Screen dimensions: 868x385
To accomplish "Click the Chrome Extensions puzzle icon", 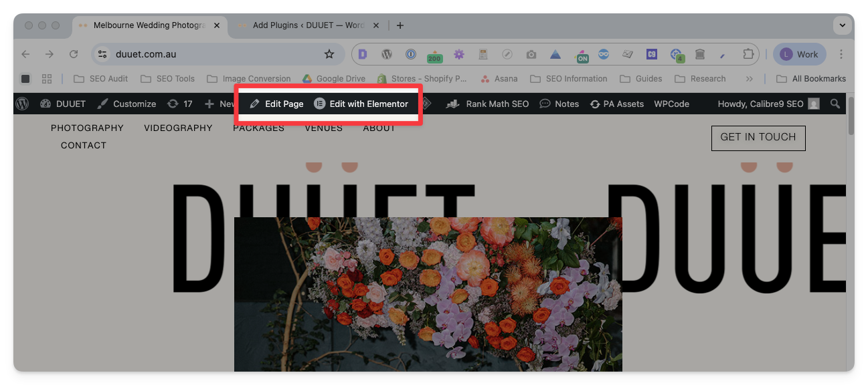I will 748,54.
